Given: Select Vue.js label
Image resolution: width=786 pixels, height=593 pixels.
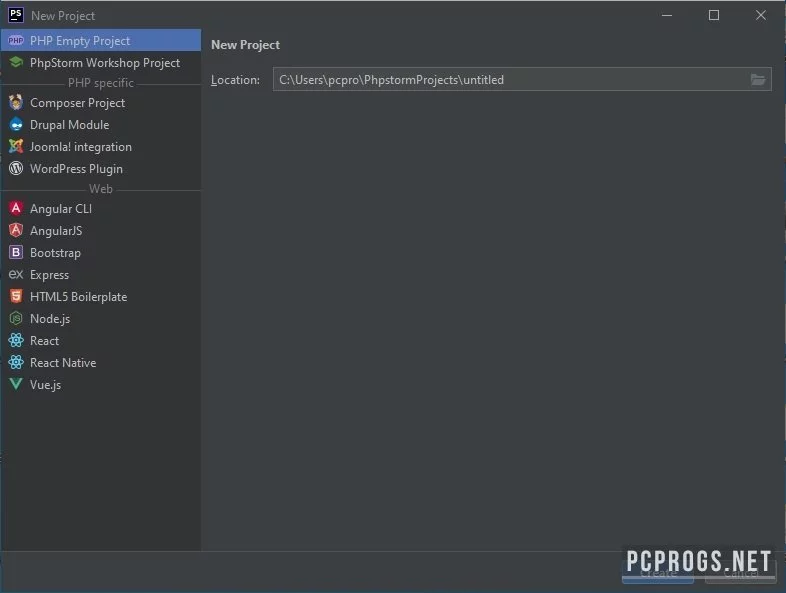Looking at the screenshot, I should [x=45, y=385].
